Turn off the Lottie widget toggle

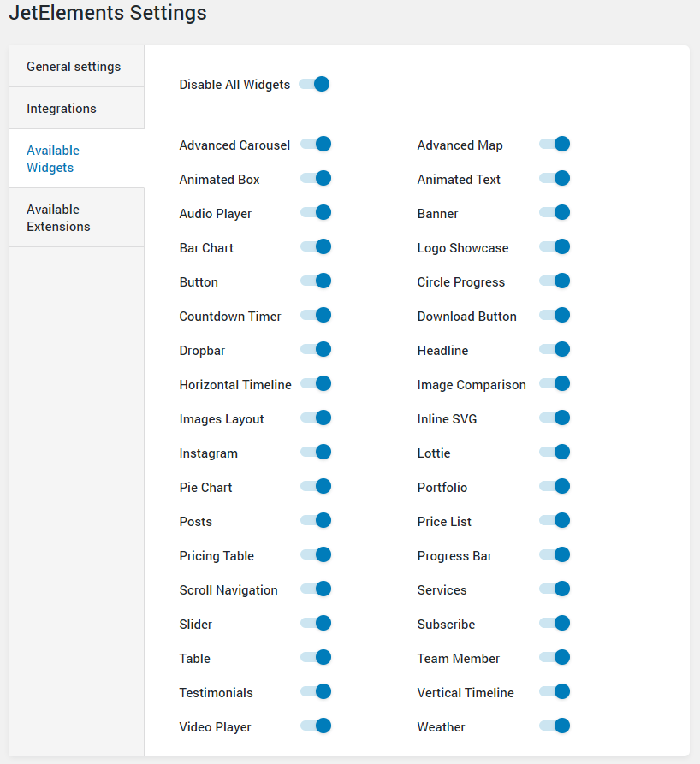tap(554, 453)
